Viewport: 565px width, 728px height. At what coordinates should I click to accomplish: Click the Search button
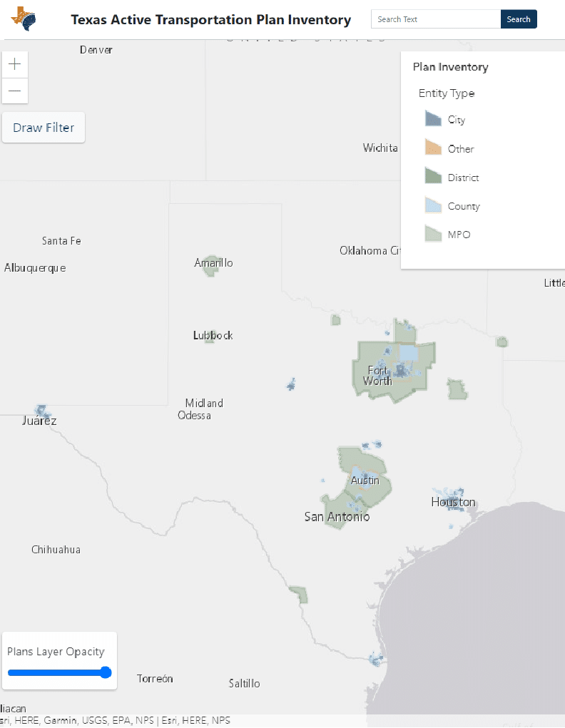point(519,19)
